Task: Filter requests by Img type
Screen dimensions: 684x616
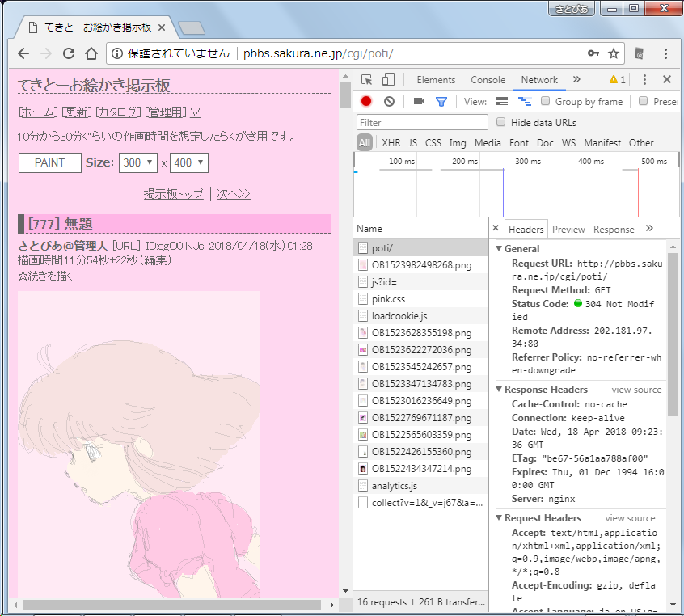Action: (458, 142)
